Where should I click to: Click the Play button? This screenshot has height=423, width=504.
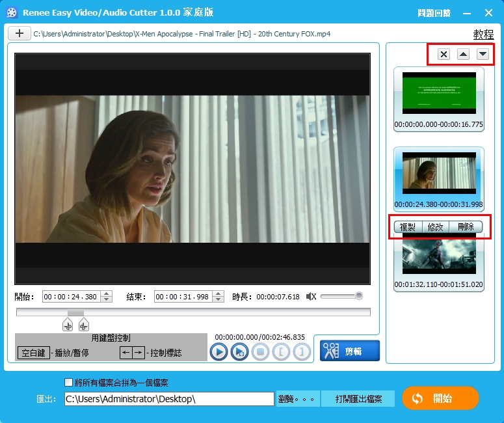click(x=219, y=351)
